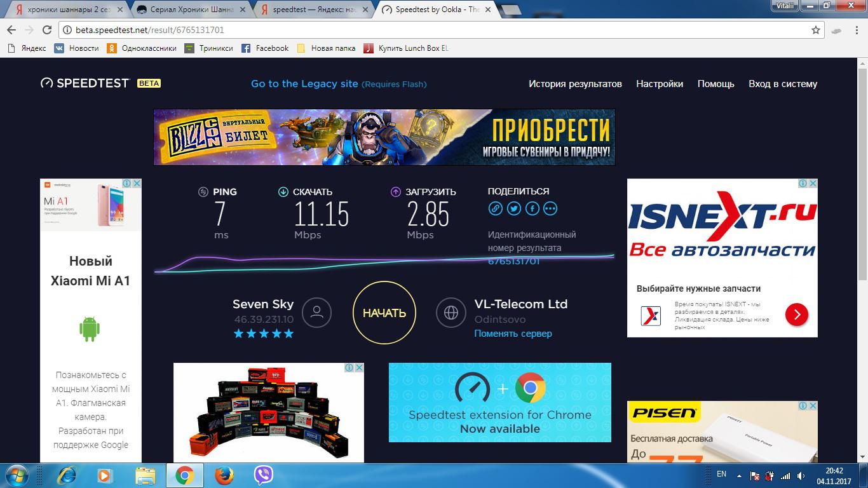Click Вход в систему link

click(x=783, y=84)
